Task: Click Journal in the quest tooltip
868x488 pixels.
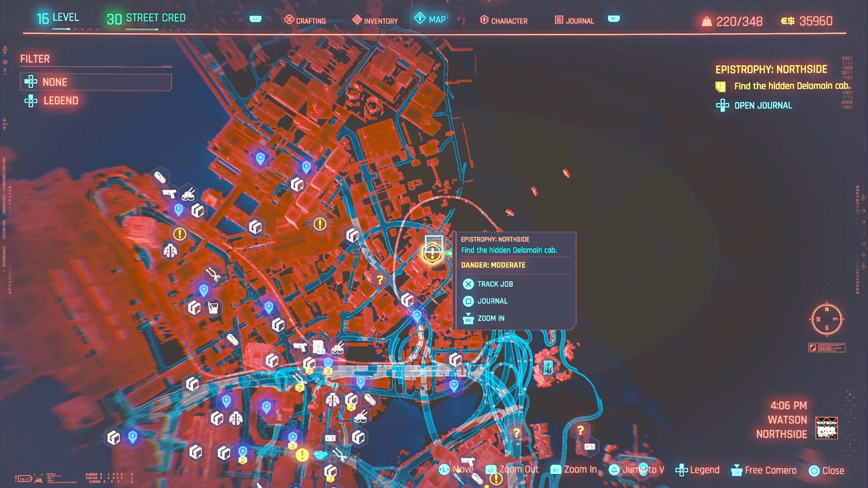Action: [x=485, y=301]
